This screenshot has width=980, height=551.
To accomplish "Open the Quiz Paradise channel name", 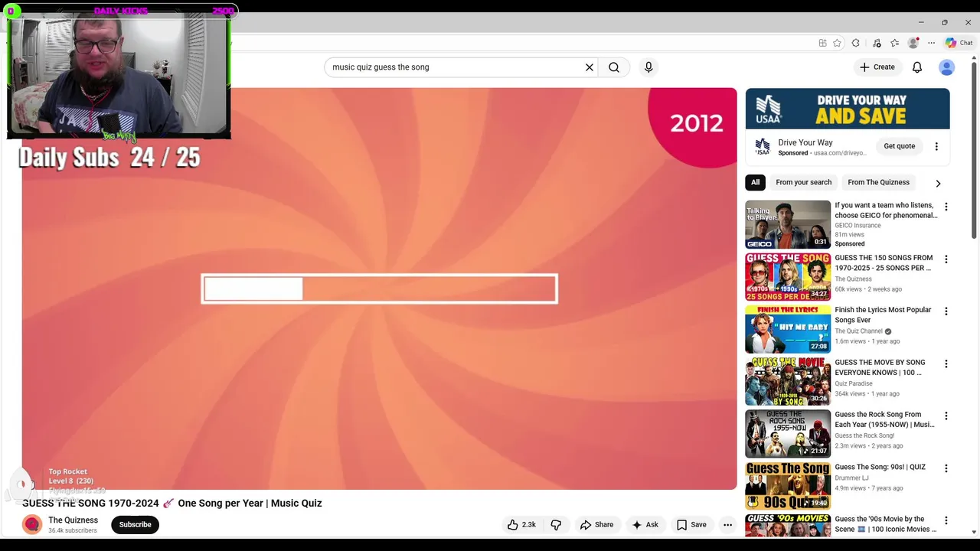I will (x=854, y=383).
